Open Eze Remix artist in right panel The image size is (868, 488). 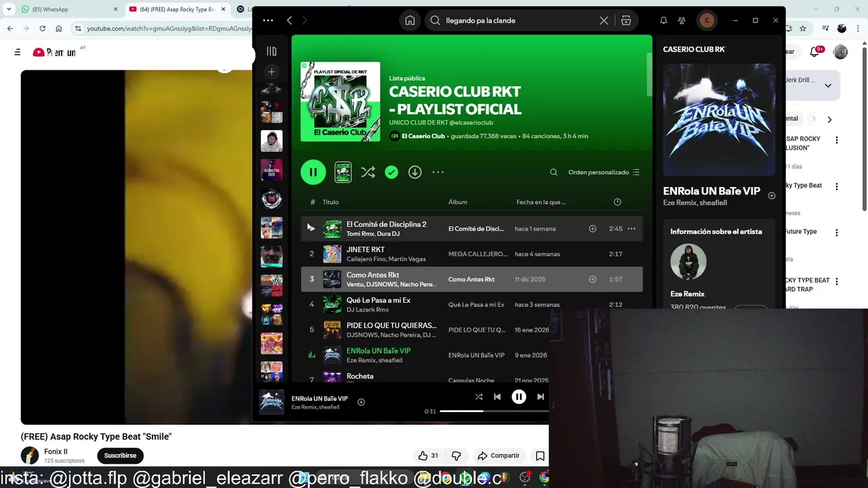click(x=688, y=294)
